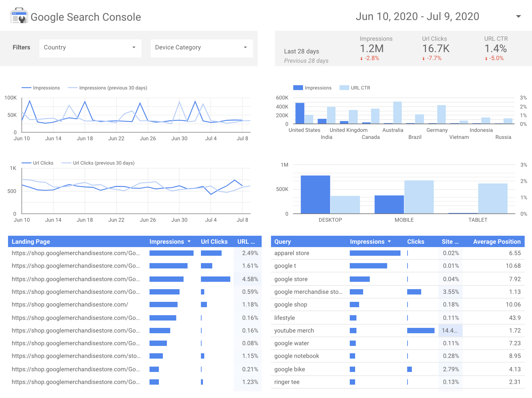532x398 pixels.
Task: Click the 'google notebook' query row
Action: coord(397,356)
